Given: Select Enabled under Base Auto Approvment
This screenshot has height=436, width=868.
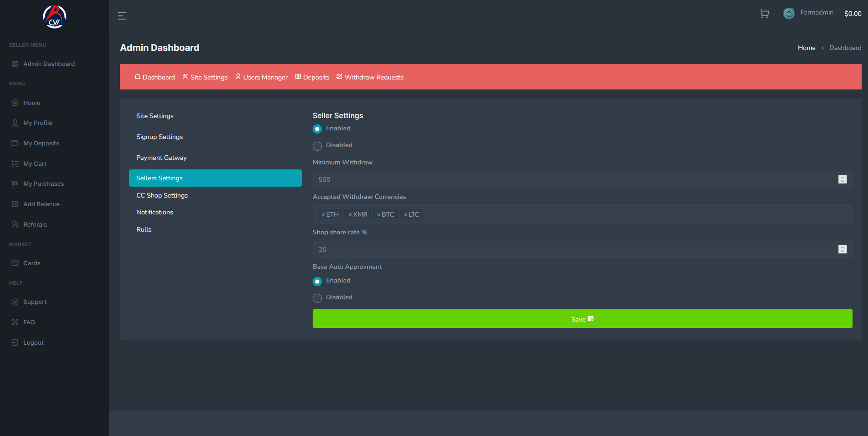Looking at the screenshot, I should click(x=317, y=281).
